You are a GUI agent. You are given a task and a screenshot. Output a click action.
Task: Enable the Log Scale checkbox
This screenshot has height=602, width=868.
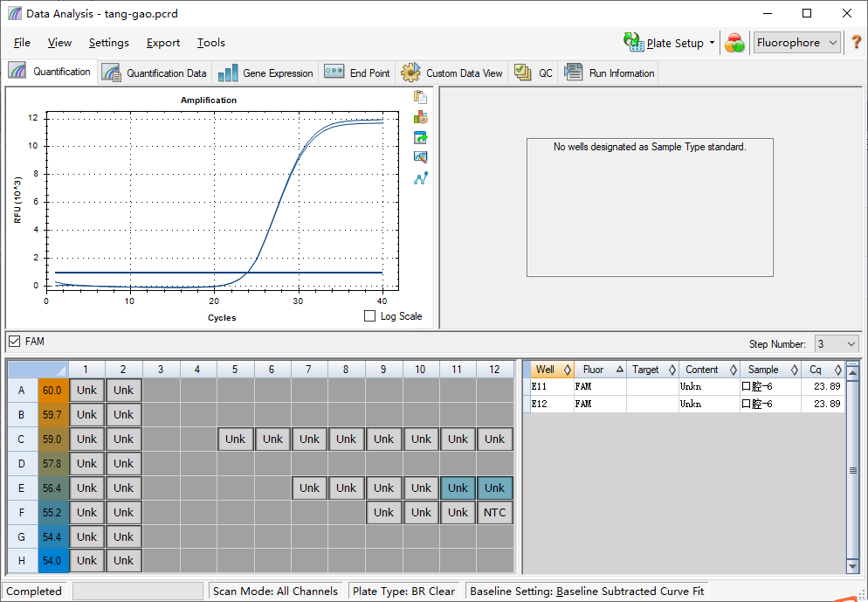tap(369, 316)
